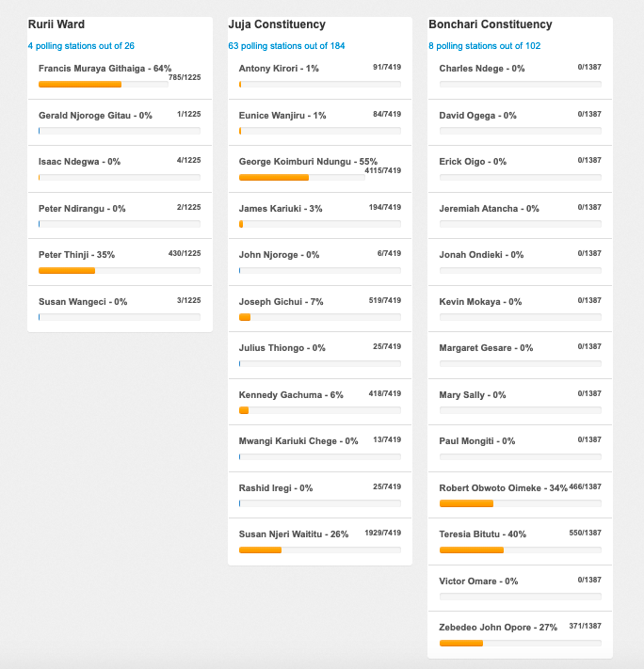Click the 4115/7419 vote count
The width and height of the screenshot is (644, 669).
382,170
